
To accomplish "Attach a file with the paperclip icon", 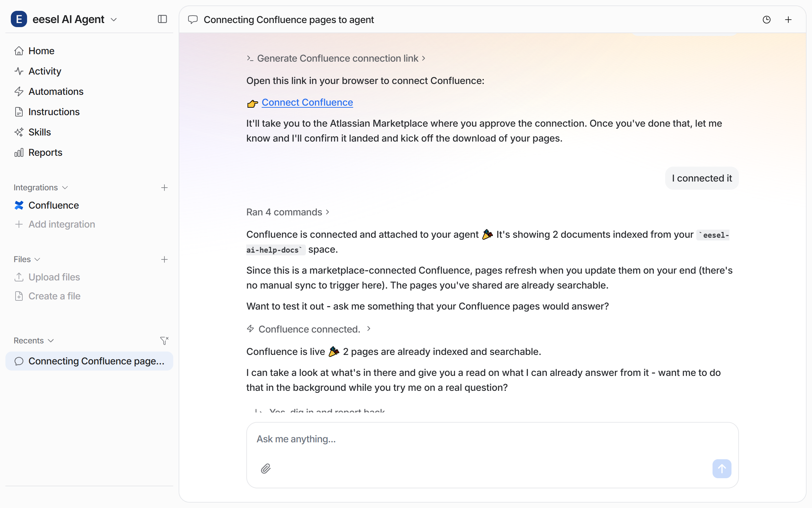I will point(266,468).
